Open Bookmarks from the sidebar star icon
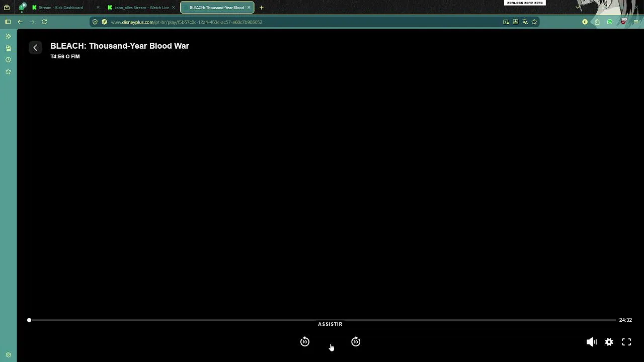 click(x=8, y=72)
